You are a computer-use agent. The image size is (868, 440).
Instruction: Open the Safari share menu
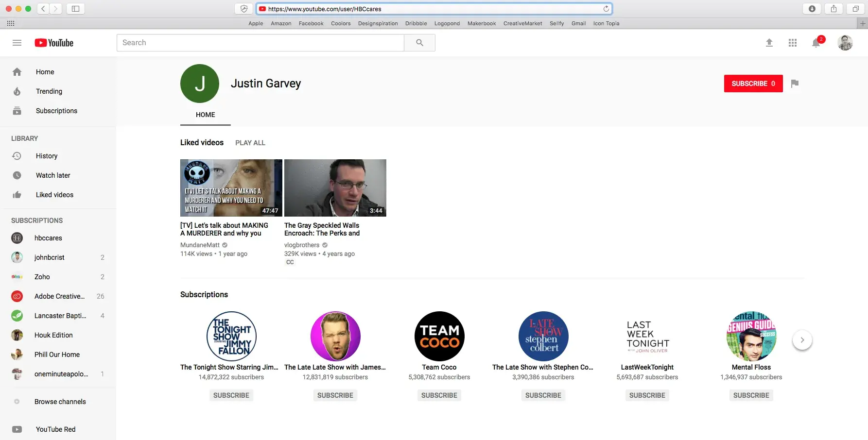point(833,9)
